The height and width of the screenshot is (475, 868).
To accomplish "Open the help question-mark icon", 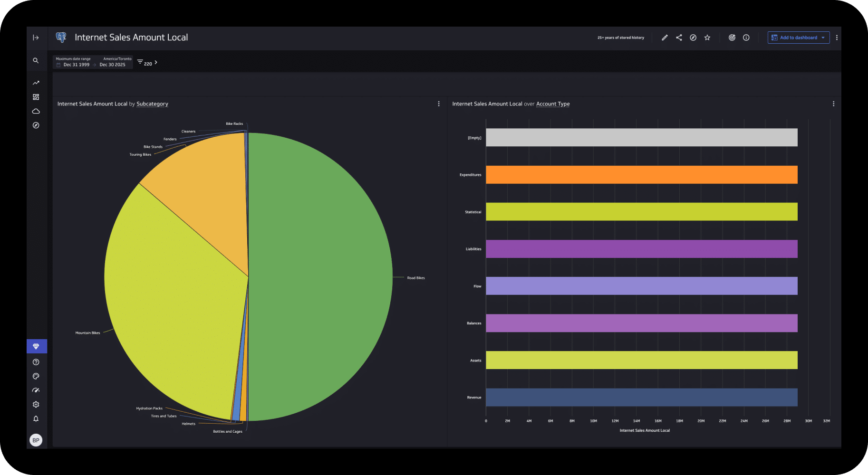I will (x=36, y=362).
